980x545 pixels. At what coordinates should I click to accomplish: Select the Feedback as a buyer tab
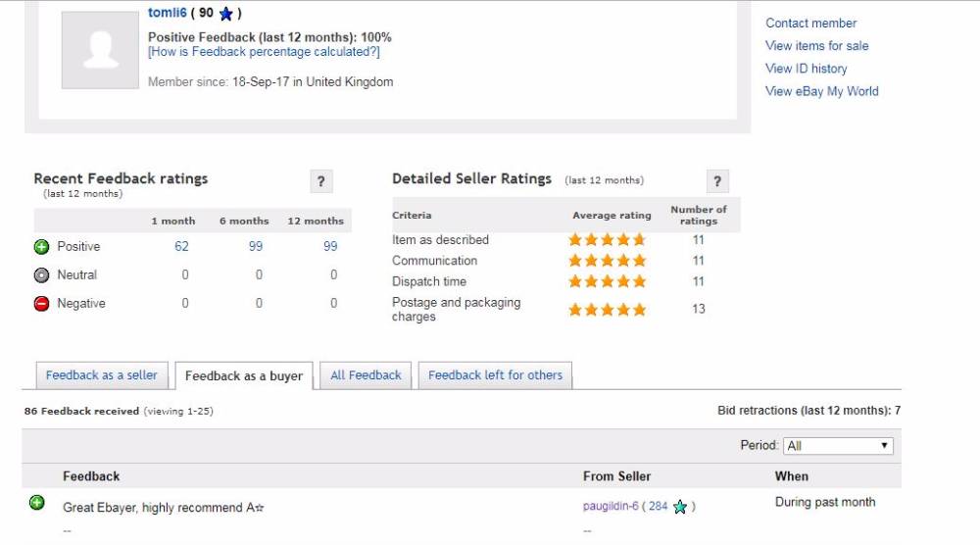pyautogui.click(x=243, y=376)
